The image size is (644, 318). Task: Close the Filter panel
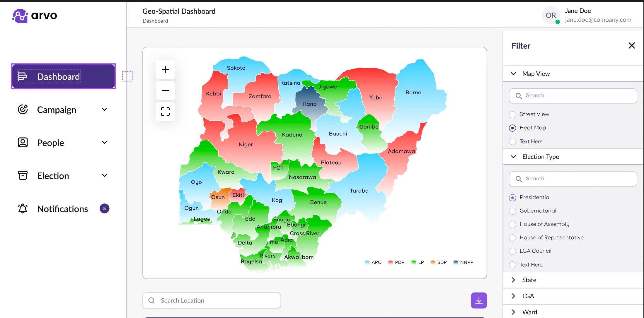pos(632,46)
